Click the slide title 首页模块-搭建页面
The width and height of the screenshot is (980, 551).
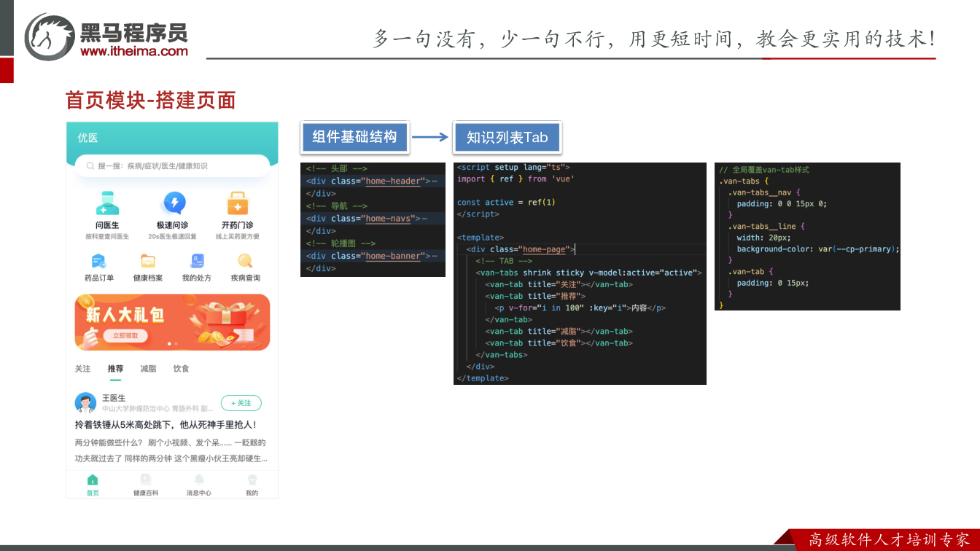point(151,101)
